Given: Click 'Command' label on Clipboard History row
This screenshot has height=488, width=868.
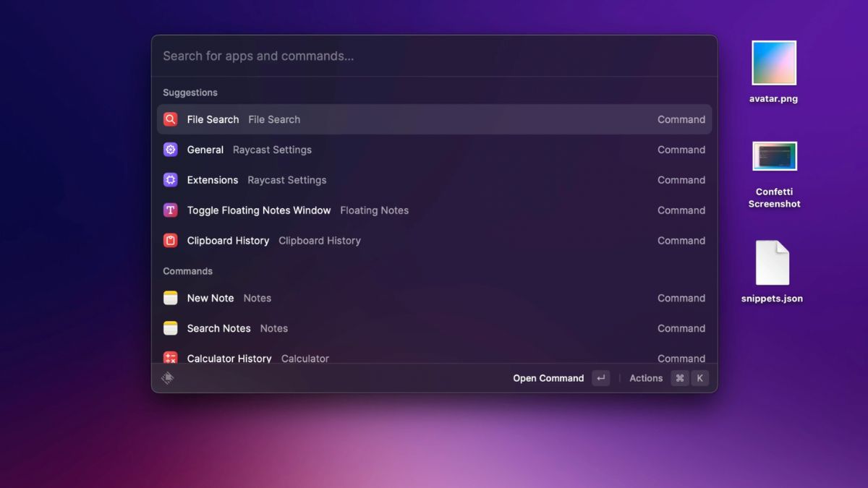Looking at the screenshot, I should coord(681,241).
